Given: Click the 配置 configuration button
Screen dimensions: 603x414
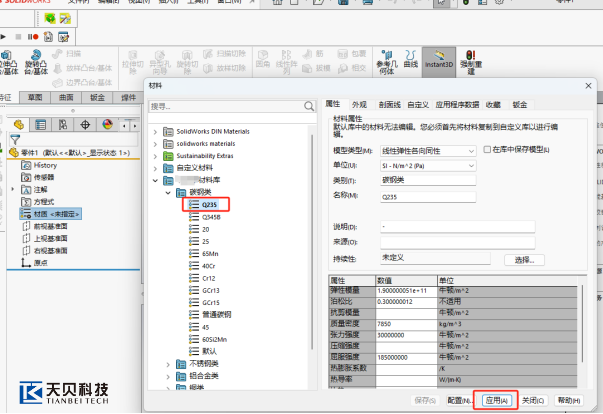Looking at the screenshot, I should (x=459, y=400).
